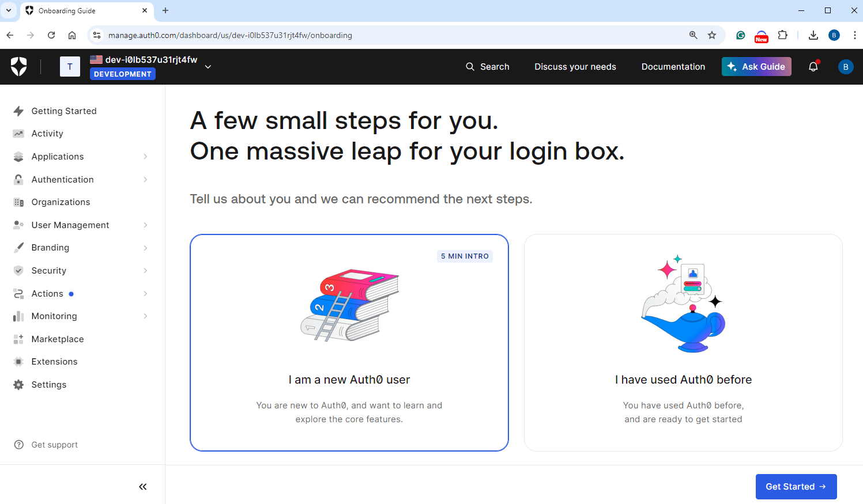This screenshot has height=504, width=863.
Task: Open the browser extensions puzzle icon
Action: (x=782, y=35)
